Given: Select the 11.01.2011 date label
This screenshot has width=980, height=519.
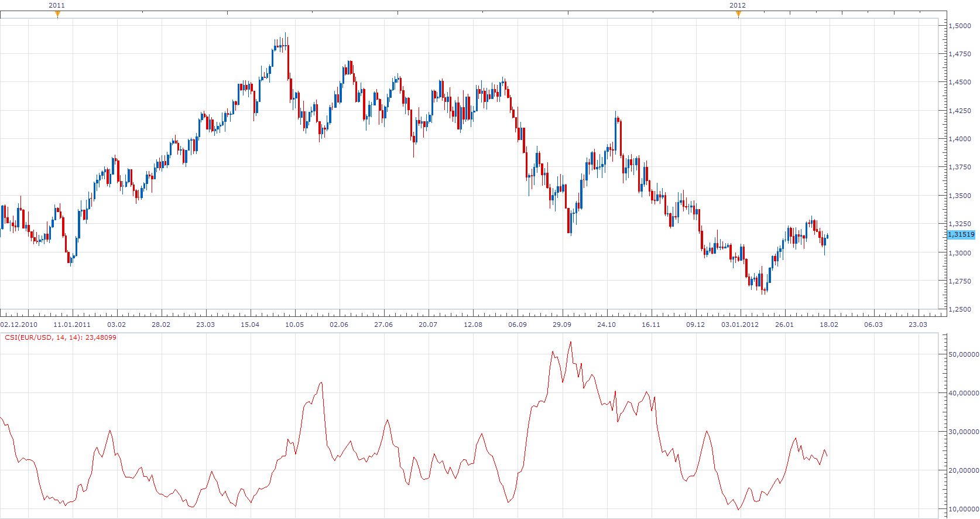Looking at the screenshot, I should click(x=72, y=325).
